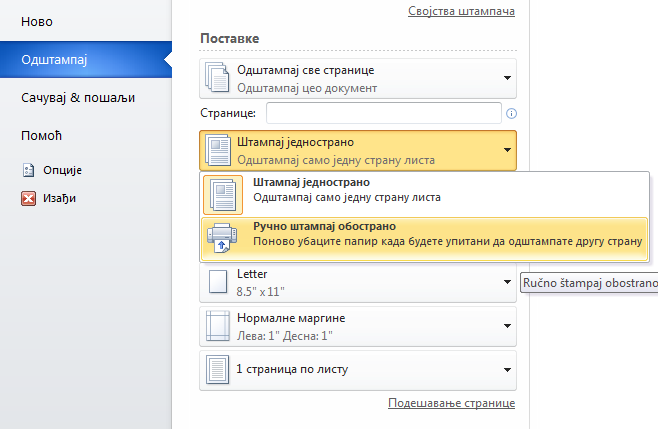This screenshot has height=429, width=658.
Task: Click the Нормалне маргине margins icon
Action: [218, 326]
